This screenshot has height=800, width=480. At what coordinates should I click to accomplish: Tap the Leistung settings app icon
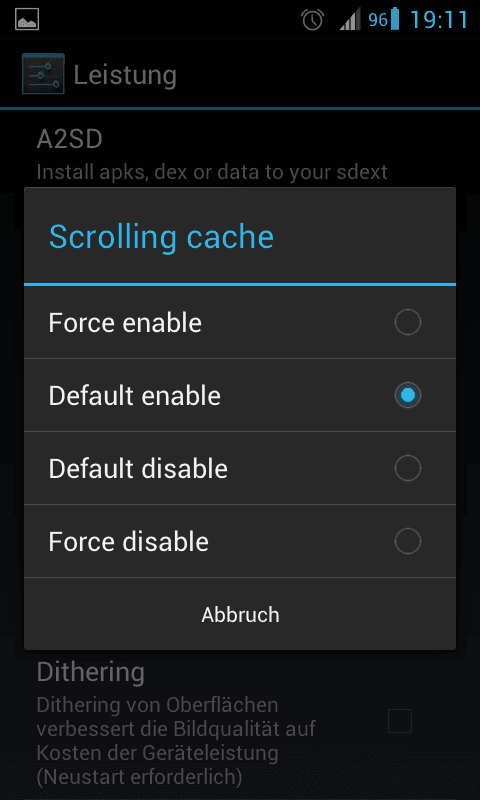43,74
